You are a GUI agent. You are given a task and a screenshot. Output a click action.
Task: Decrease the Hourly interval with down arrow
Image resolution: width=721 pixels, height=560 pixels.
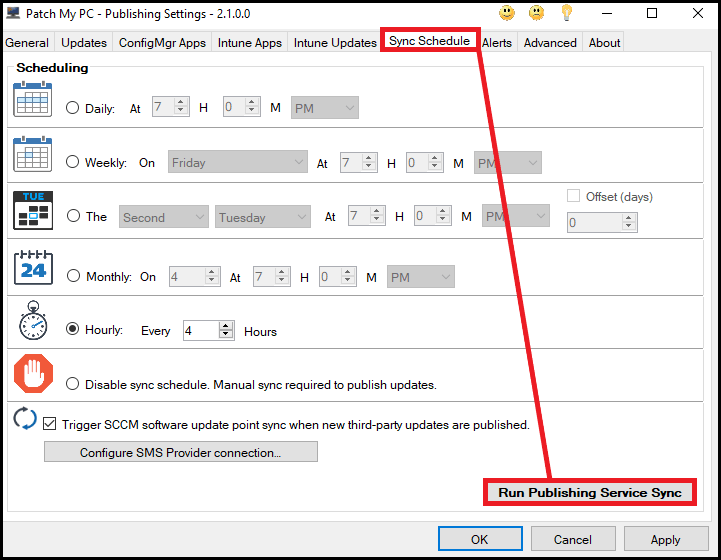click(x=225, y=335)
